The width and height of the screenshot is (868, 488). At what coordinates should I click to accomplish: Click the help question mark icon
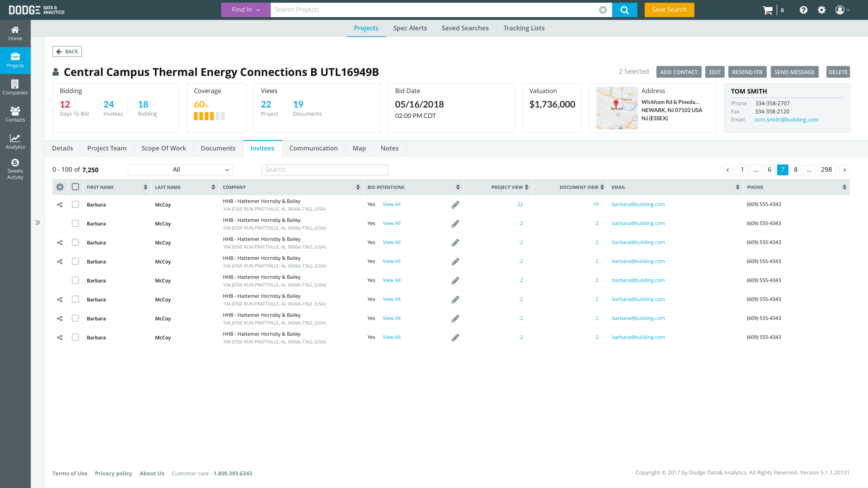pyautogui.click(x=803, y=10)
